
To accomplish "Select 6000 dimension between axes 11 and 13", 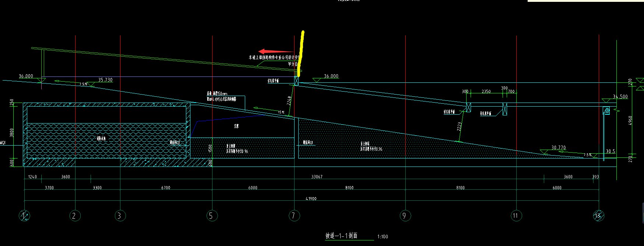I will point(557,188).
